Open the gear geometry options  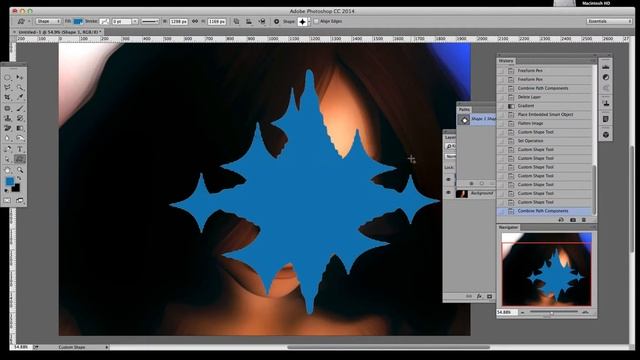coord(276,21)
